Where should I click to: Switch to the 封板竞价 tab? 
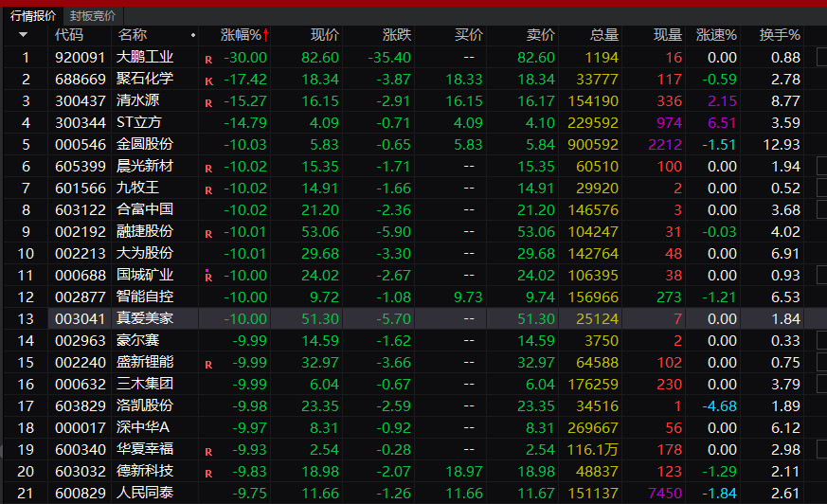tap(93, 16)
